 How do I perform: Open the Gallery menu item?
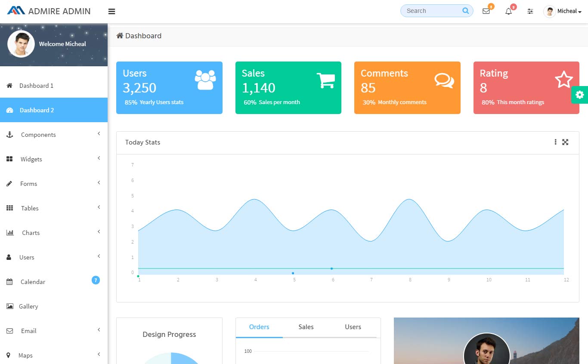54,306
